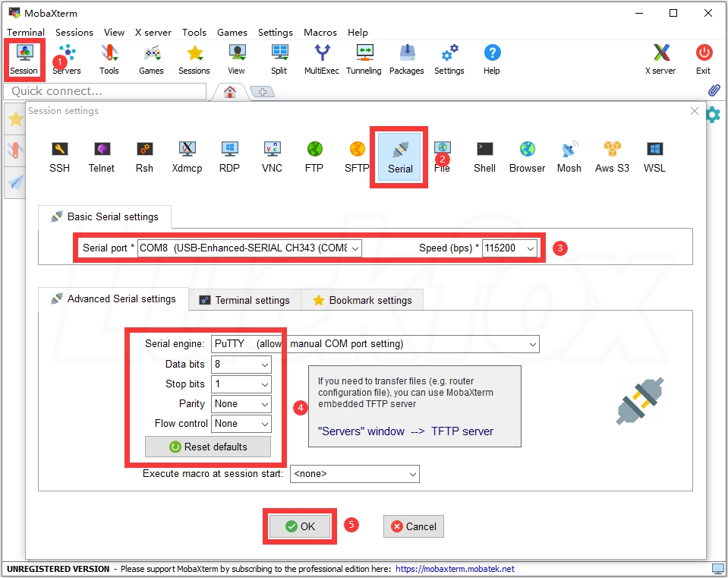Select the SSH session type
This screenshot has height=578, width=728.
click(59, 156)
